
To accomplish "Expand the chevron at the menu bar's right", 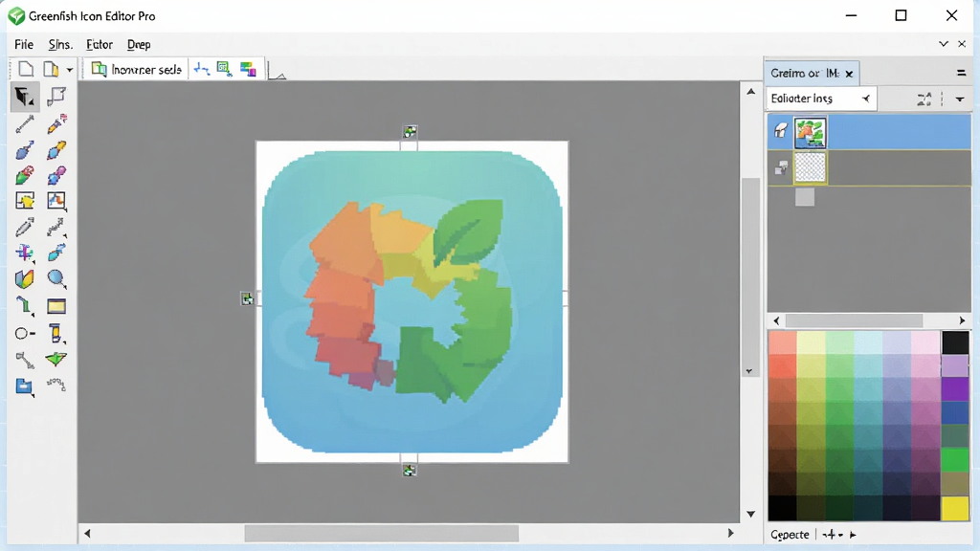I will pyautogui.click(x=943, y=44).
